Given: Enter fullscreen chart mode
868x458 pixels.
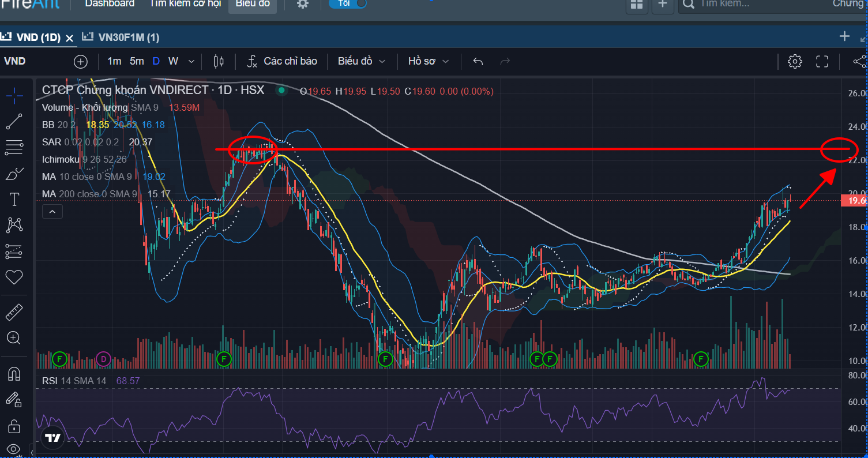Looking at the screenshot, I should pos(822,61).
